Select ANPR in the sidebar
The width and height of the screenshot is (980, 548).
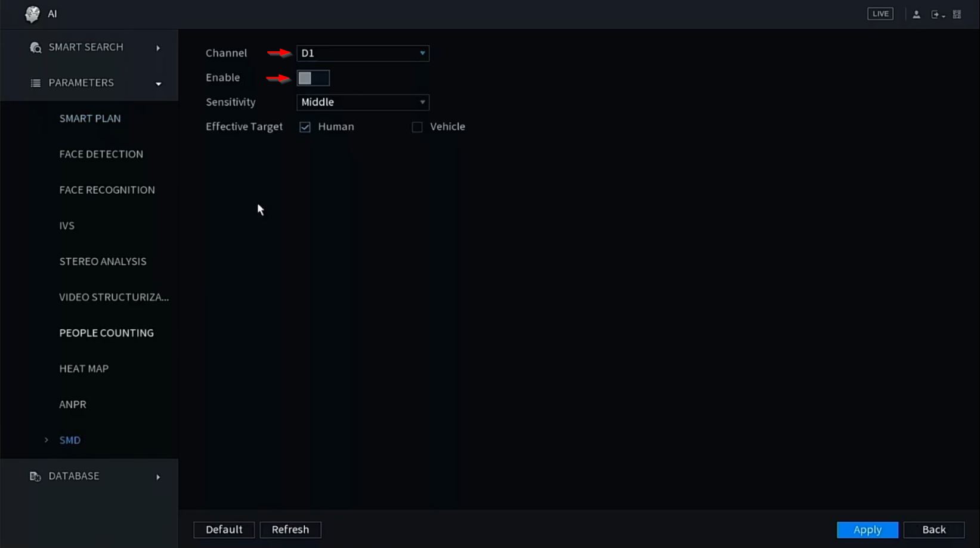pos(73,405)
